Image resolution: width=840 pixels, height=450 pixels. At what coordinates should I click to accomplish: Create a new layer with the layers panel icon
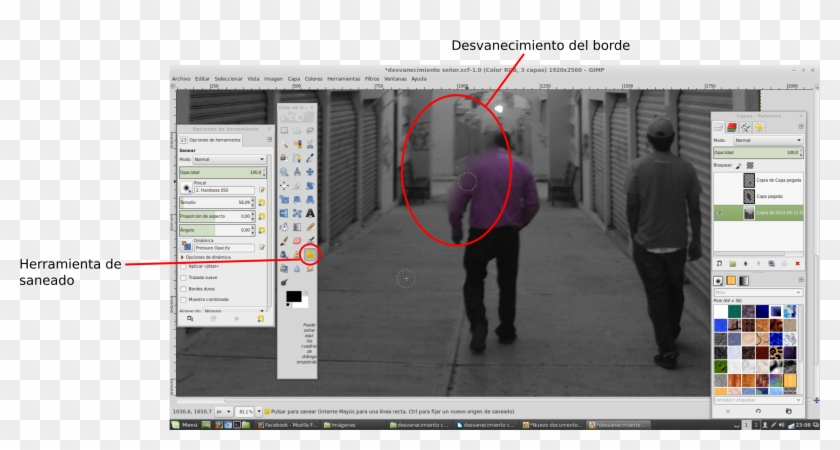719,264
